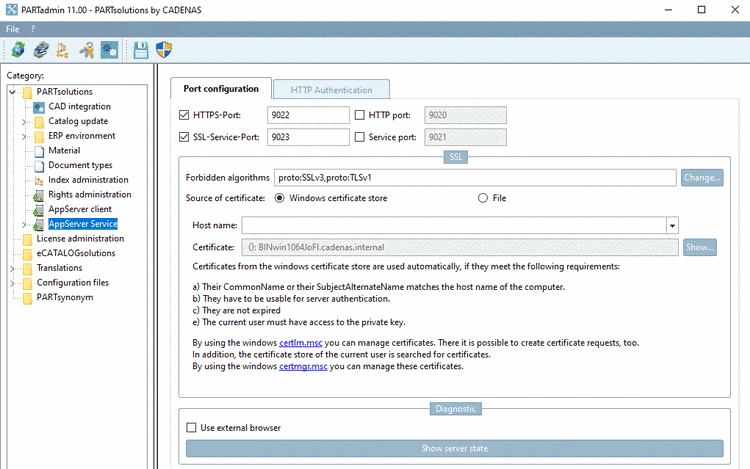Click the AppServer client server icon
Screen dimensions: 750x469
point(39,210)
